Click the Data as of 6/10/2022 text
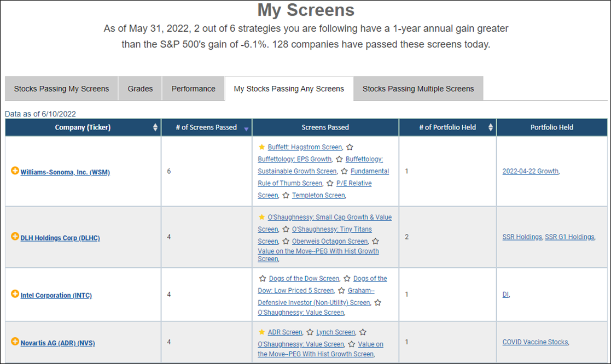The height and width of the screenshot is (364, 611). [x=40, y=114]
